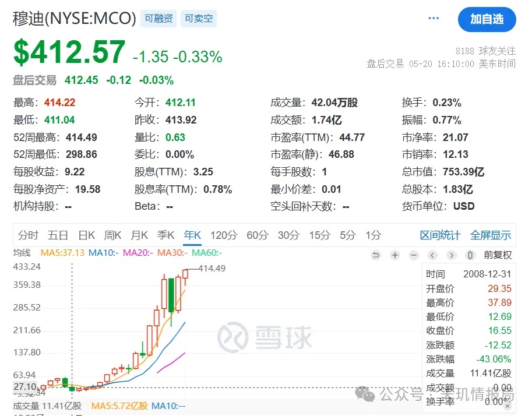
Task: Add stock to watchlist with 加自选
Action: (487, 19)
